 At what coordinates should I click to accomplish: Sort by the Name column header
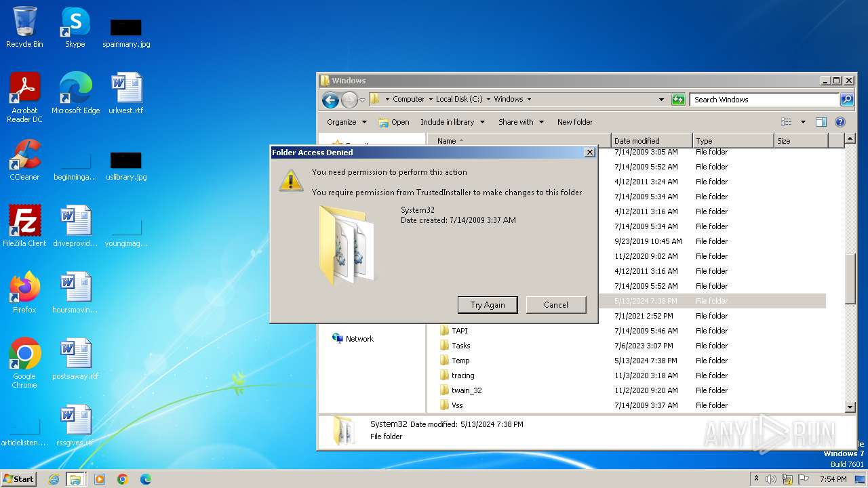519,141
